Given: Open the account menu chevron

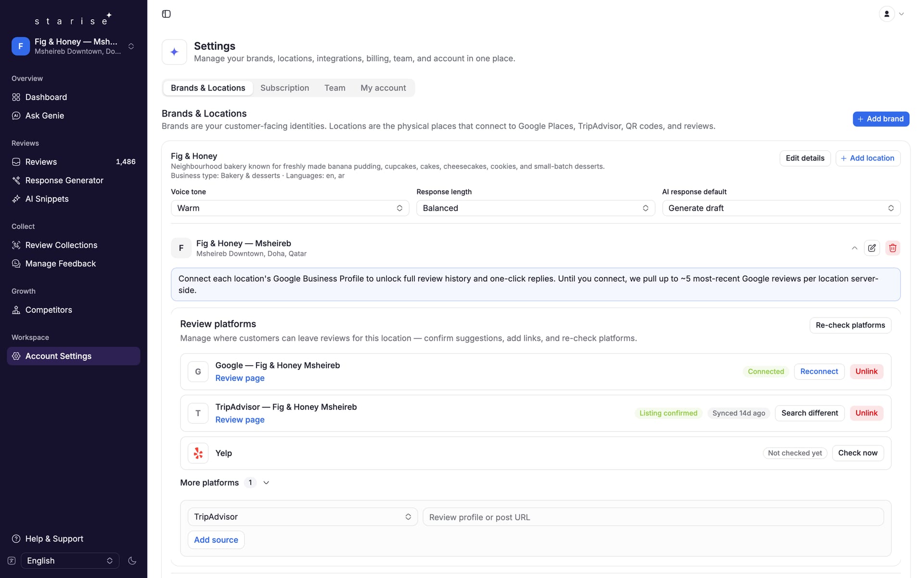Looking at the screenshot, I should click(901, 14).
